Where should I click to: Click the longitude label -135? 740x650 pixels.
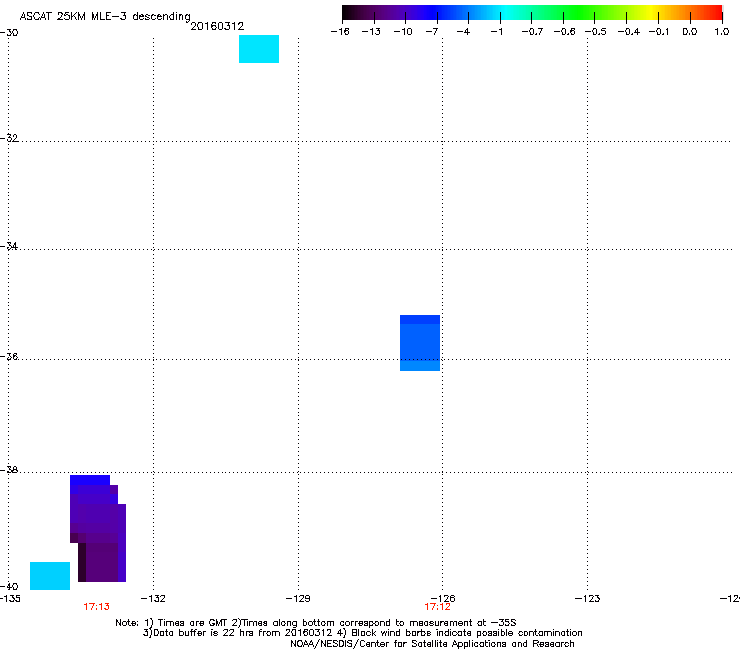pos(10,599)
